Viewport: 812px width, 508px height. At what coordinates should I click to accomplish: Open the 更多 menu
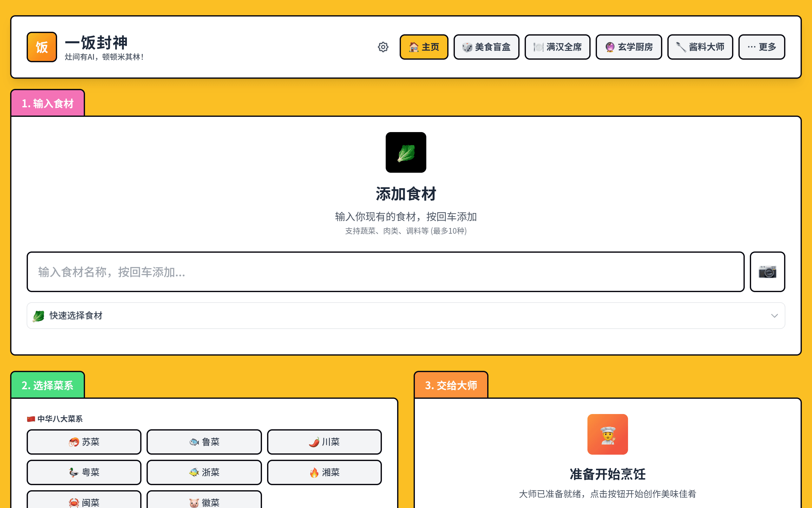pyautogui.click(x=762, y=47)
